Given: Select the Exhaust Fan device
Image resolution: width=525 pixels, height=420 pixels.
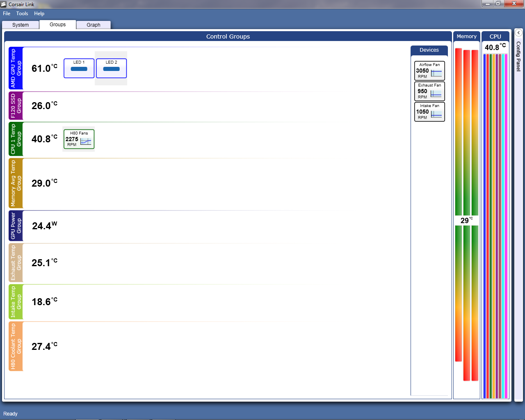Looking at the screenshot, I should (x=429, y=91).
